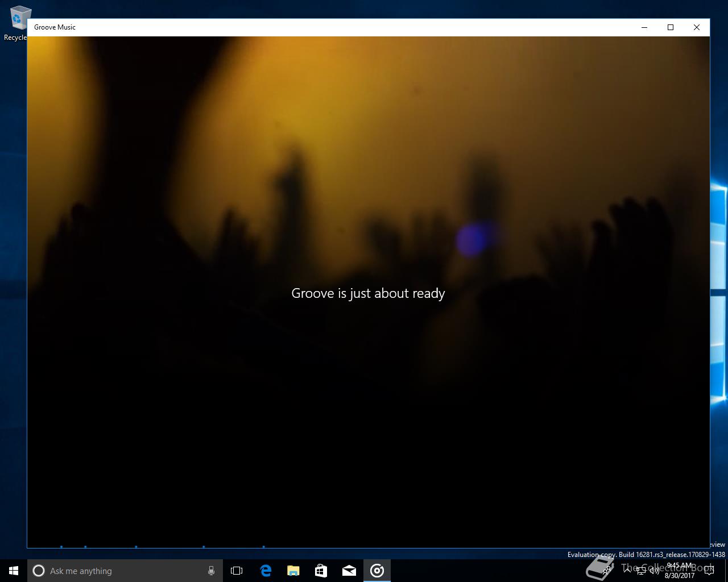Screen dimensions: 728x582
Task: Launch Microsoft Edge from the taskbar
Action: 265,571
